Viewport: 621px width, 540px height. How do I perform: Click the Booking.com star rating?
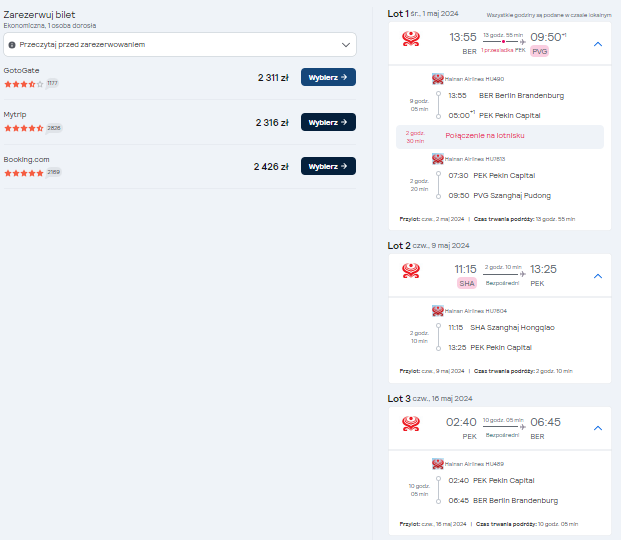23,173
